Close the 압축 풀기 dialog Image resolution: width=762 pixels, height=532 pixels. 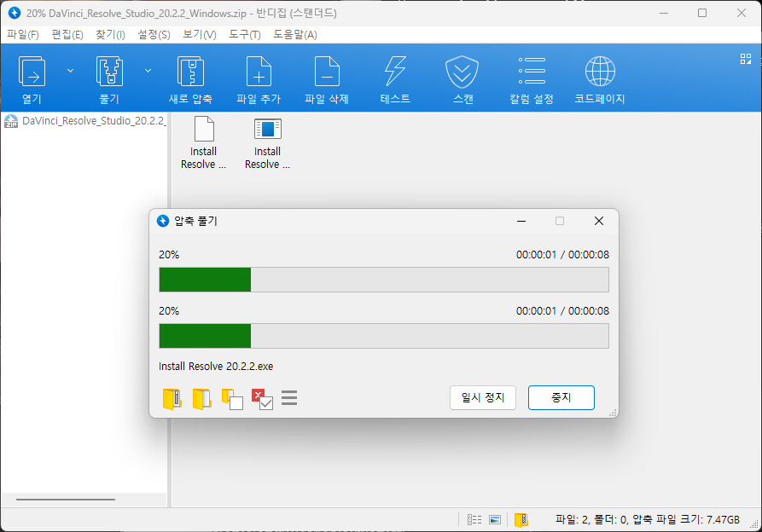point(599,221)
